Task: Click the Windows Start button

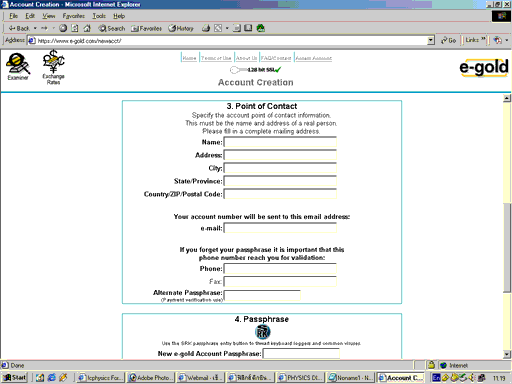Action: pyautogui.click(x=15, y=377)
